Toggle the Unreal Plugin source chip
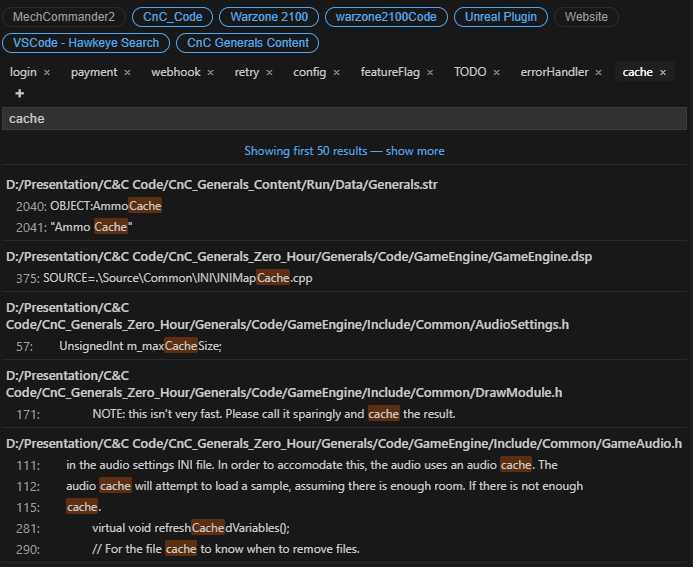The image size is (693, 567). [x=501, y=17]
